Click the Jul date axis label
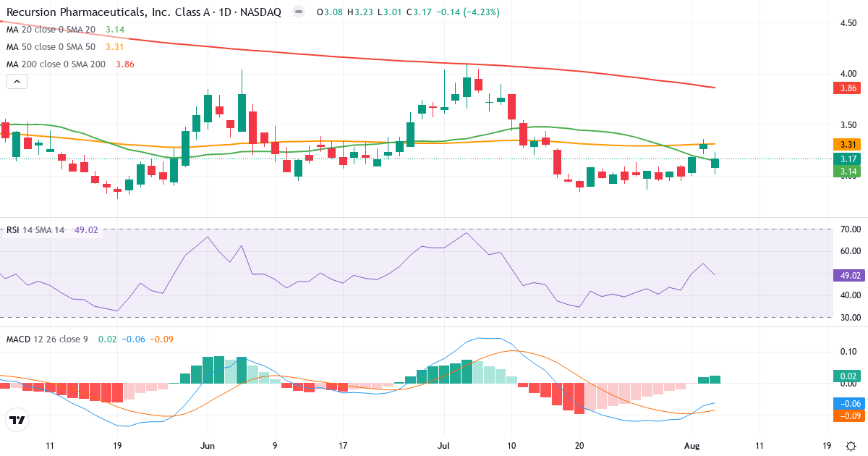This screenshot has width=868, height=456. 443,446
